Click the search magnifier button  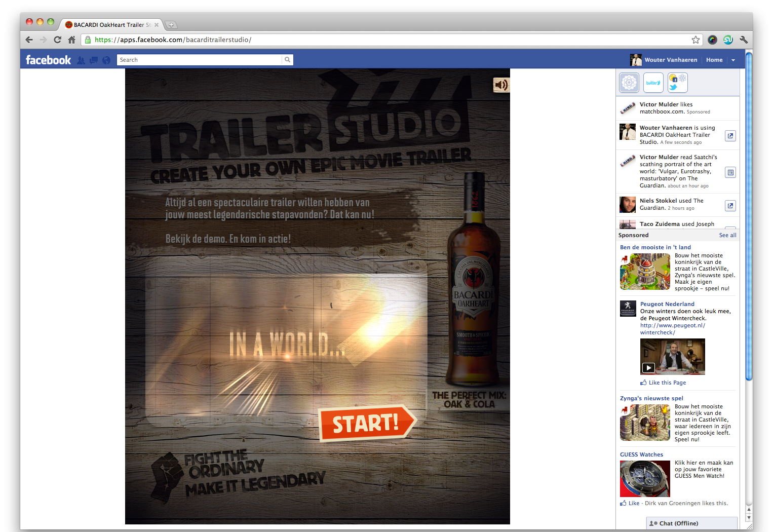pyautogui.click(x=287, y=60)
